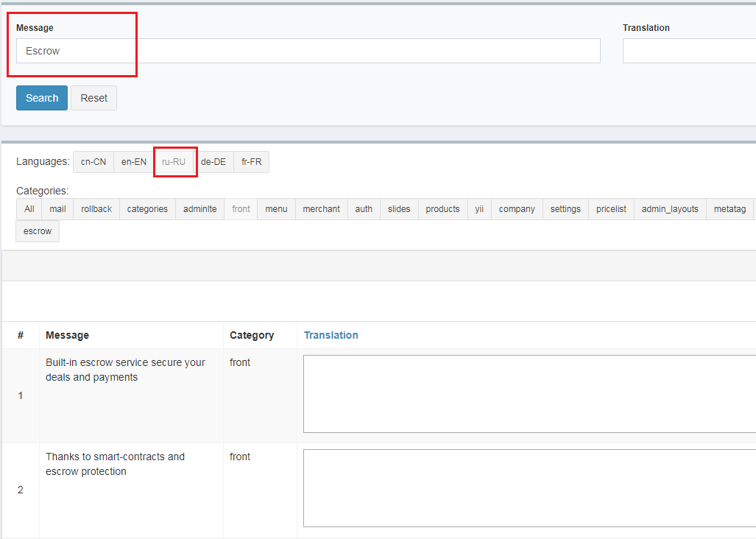Screen dimensions: 756x539
Task: Click the Category column header
Action: pyautogui.click(x=252, y=335)
